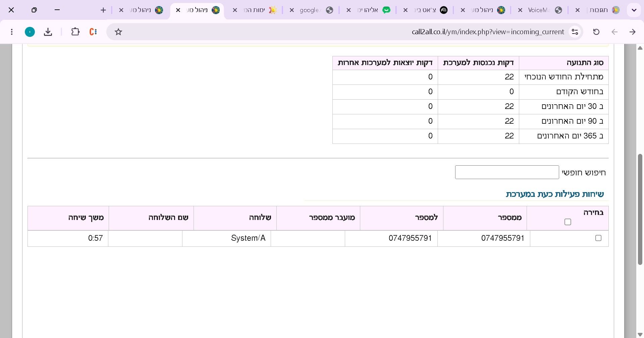The width and height of the screenshot is (644, 338).
Task: Toggle the בחירה select-all checkbox
Action: pyautogui.click(x=568, y=222)
